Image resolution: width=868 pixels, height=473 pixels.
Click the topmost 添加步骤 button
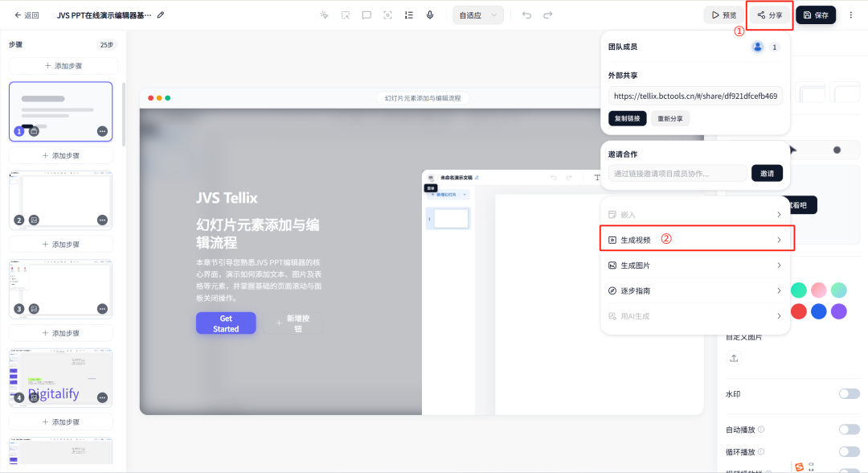click(x=63, y=66)
